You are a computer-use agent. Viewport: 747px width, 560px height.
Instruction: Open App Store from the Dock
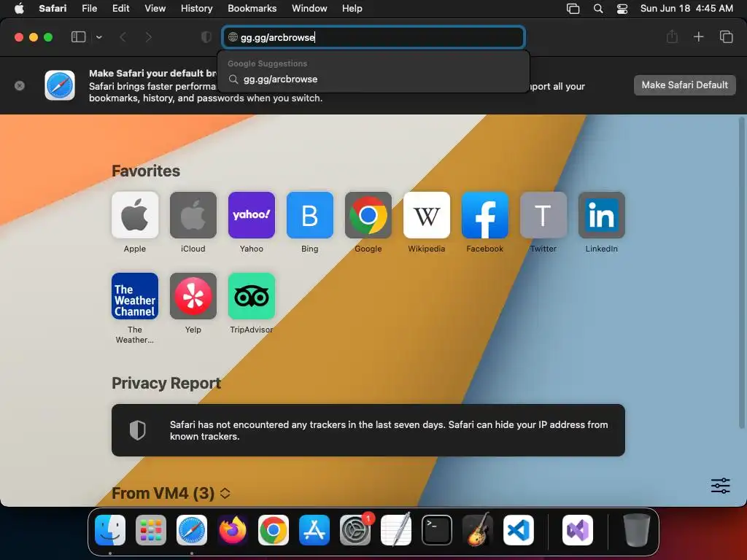coord(314,530)
